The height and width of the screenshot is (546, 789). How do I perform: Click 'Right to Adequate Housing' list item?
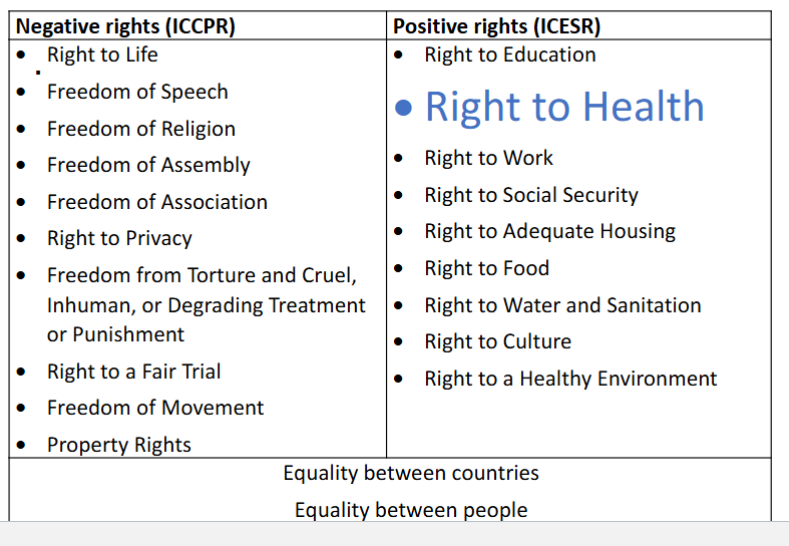tap(550, 232)
